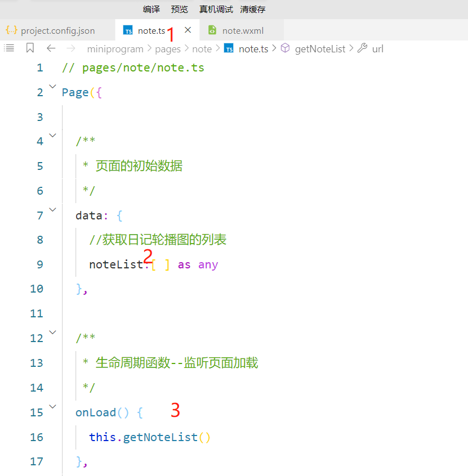Viewport: 468px width, 476px height.
Task: Click 'onLoad' function name on line 15
Action: [x=96, y=412]
